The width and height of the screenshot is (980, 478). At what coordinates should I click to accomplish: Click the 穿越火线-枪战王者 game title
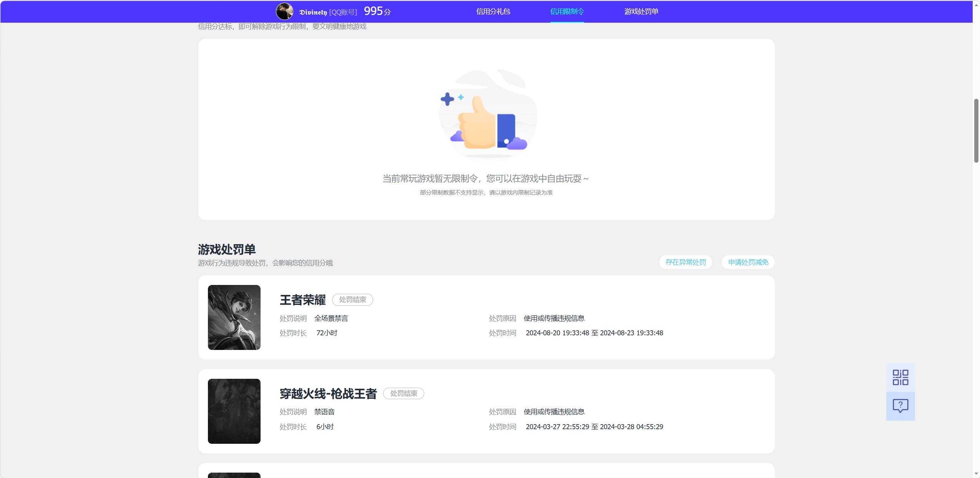coord(328,394)
